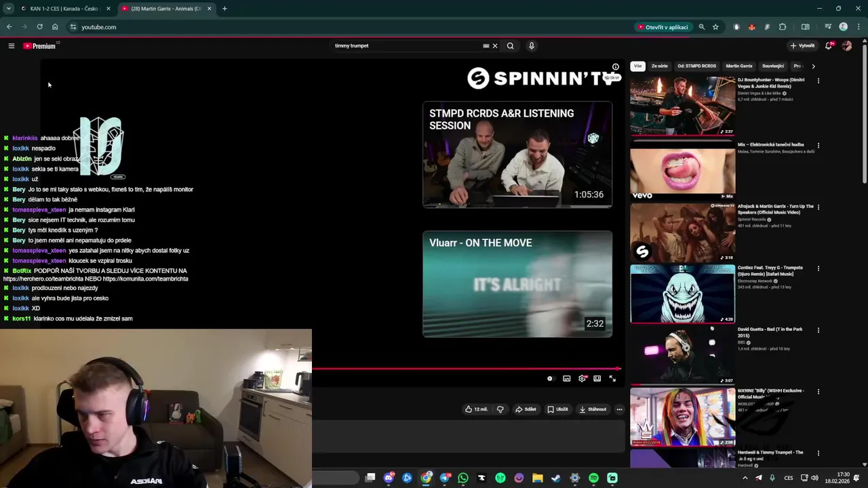The width and height of the screenshot is (868, 488).
Task: Switch the player to fullscreen
Action: click(x=612, y=379)
